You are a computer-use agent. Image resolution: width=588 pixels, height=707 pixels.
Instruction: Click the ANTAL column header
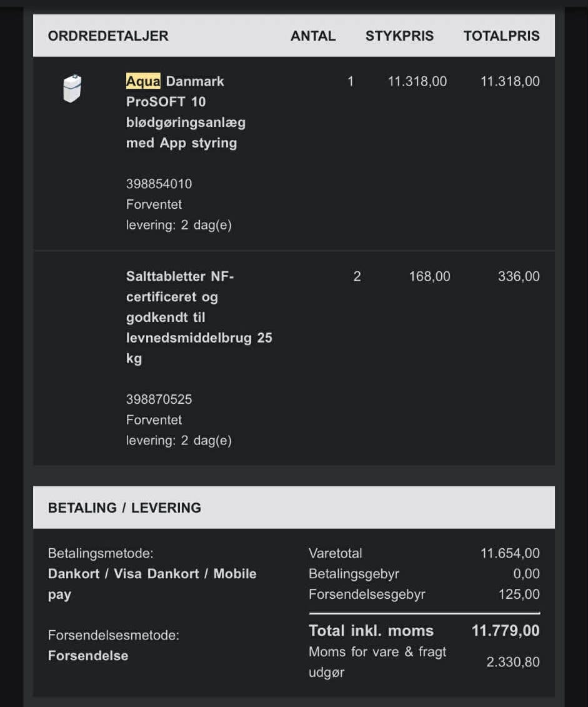(x=313, y=36)
